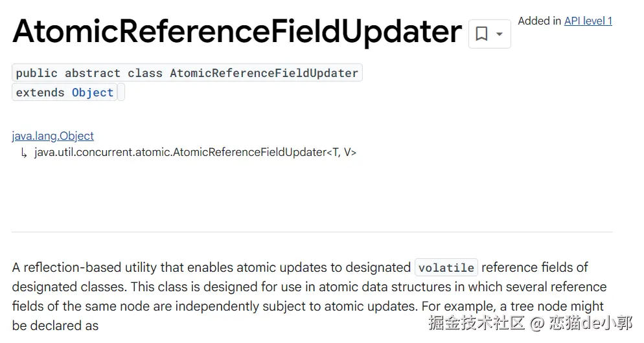Image resolution: width=644 pixels, height=343 pixels.
Task: Open the java.lang.Object hierarchy link
Action: [x=52, y=136]
